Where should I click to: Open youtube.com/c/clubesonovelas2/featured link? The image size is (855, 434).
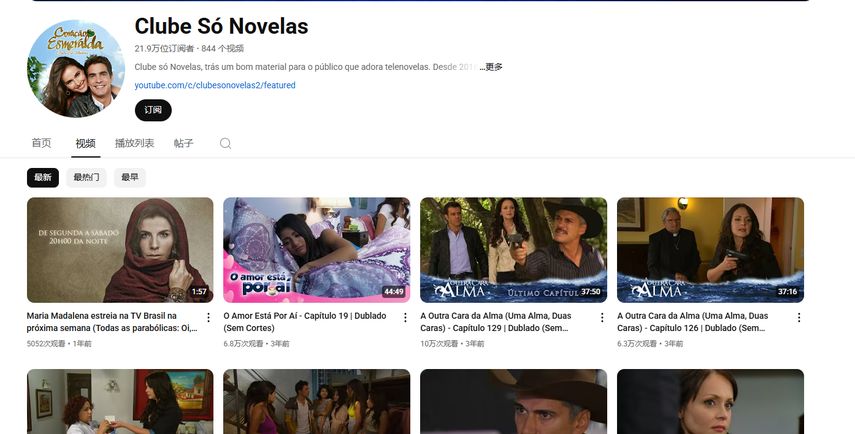click(215, 85)
